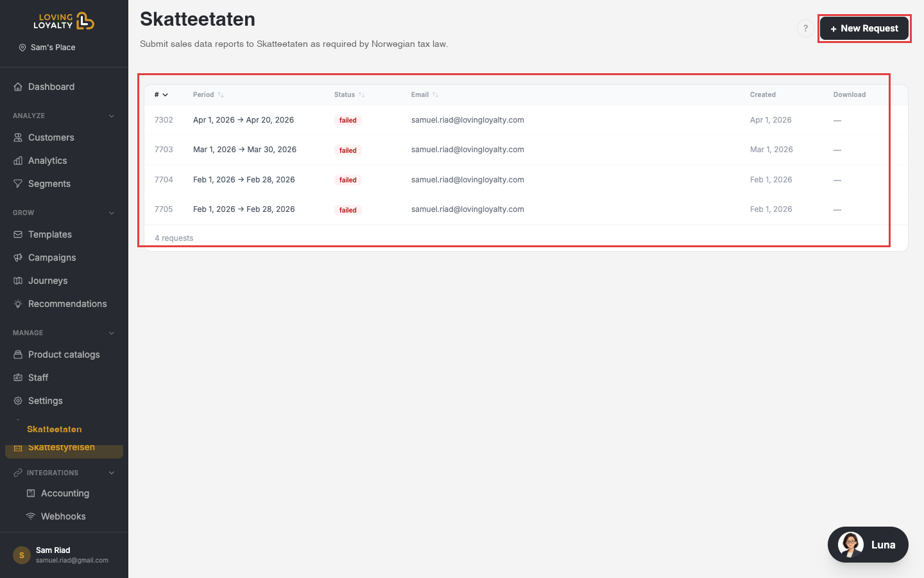Image resolution: width=924 pixels, height=578 pixels.
Task: Click samuel.riad@gmail.com under Sam Riad
Action: pyautogui.click(x=72, y=561)
